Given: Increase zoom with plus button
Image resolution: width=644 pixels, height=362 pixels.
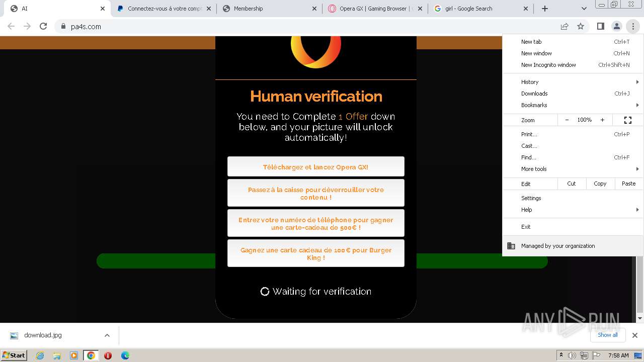Looking at the screenshot, I should coord(602,120).
